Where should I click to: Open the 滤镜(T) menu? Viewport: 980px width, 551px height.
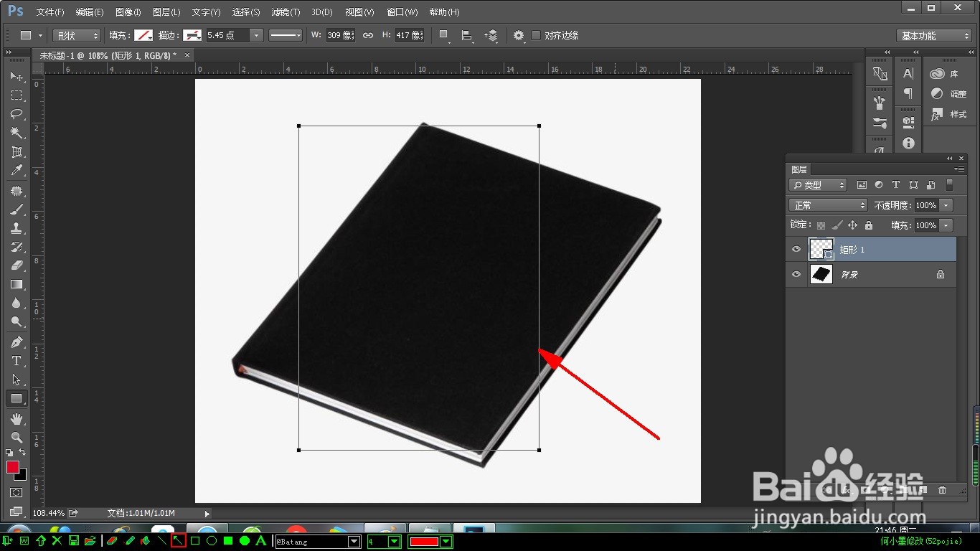click(286, 12)
